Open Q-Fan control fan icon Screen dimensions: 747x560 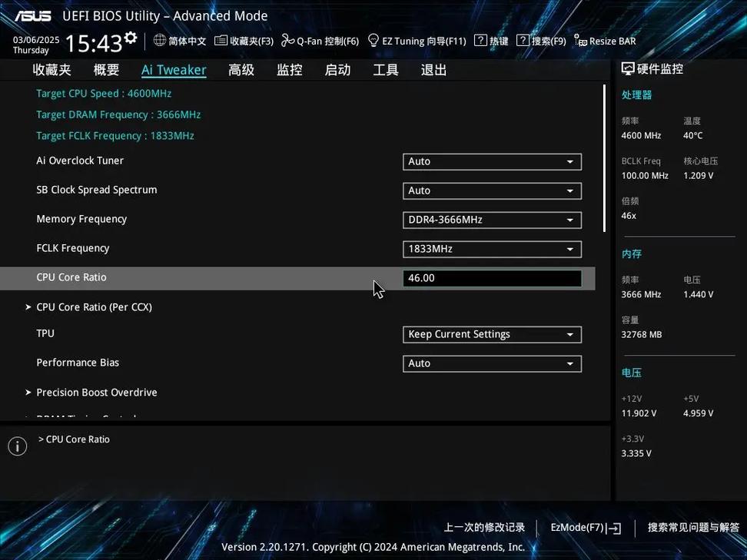click(287, 41)
